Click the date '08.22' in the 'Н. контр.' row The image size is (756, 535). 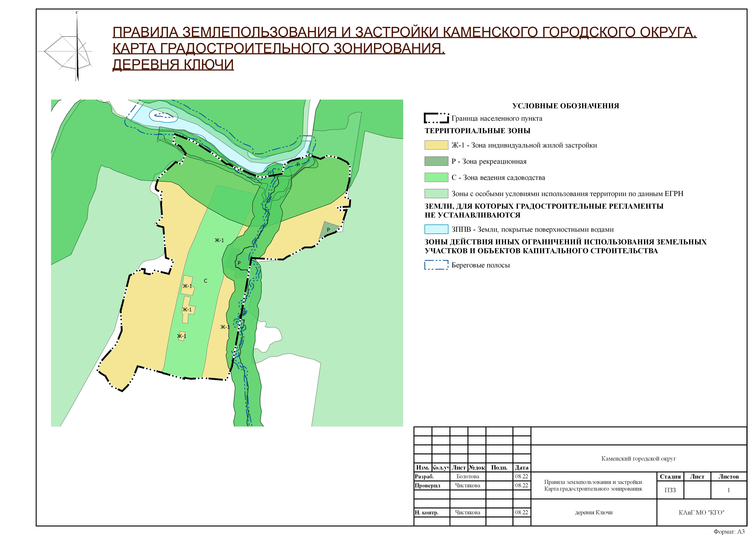(522, 512)
